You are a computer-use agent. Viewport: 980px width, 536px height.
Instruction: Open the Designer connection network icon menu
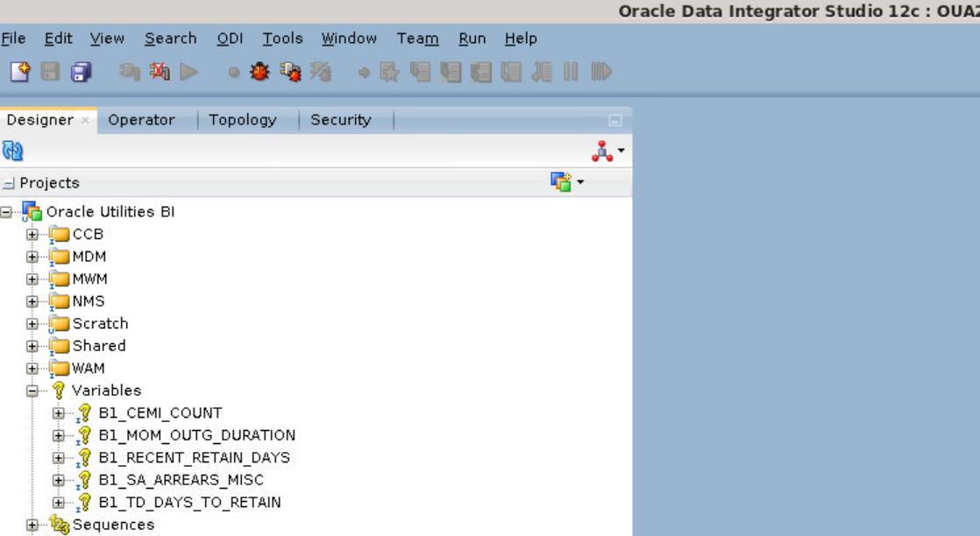[607, 151]
